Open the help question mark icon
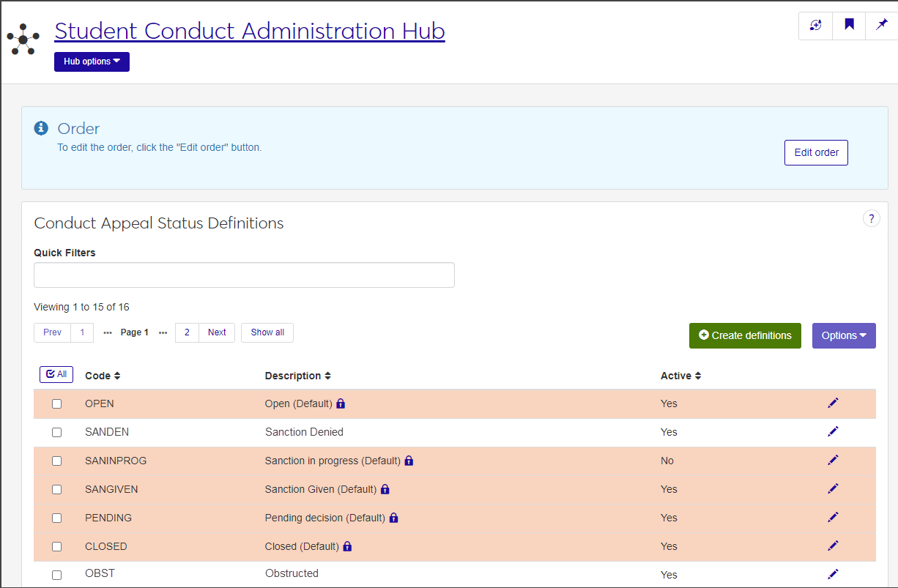The height and width of the screenshot is (588, 898). pyautogui.click(x=871, y=218)
